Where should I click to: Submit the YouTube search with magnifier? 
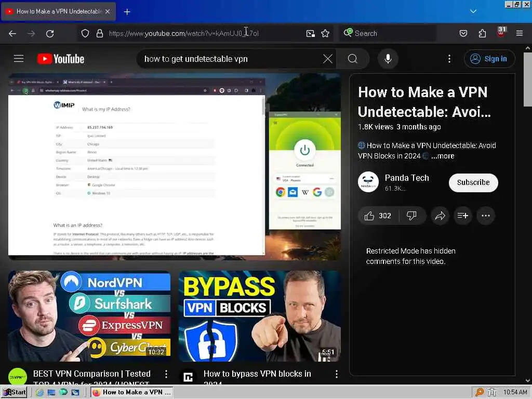(x=353, y=59)
